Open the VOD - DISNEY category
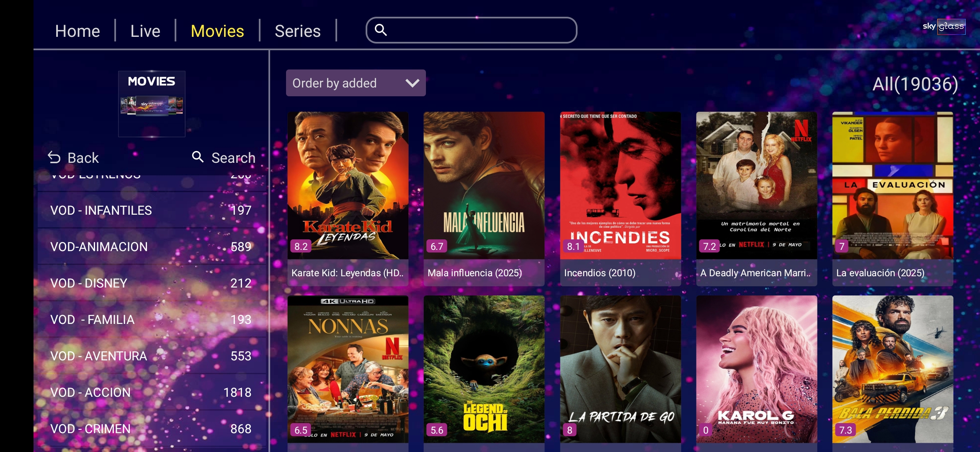Screen dimensions: 980x452 click(x=152, y=283)
